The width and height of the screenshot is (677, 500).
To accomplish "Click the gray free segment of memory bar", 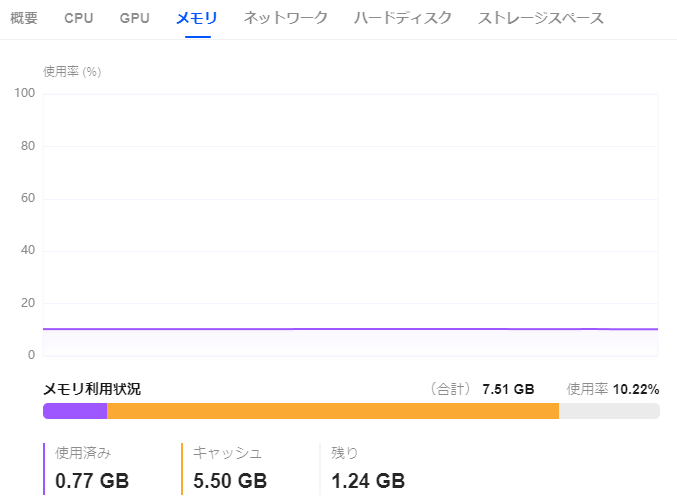I will (x=609, y=411).
